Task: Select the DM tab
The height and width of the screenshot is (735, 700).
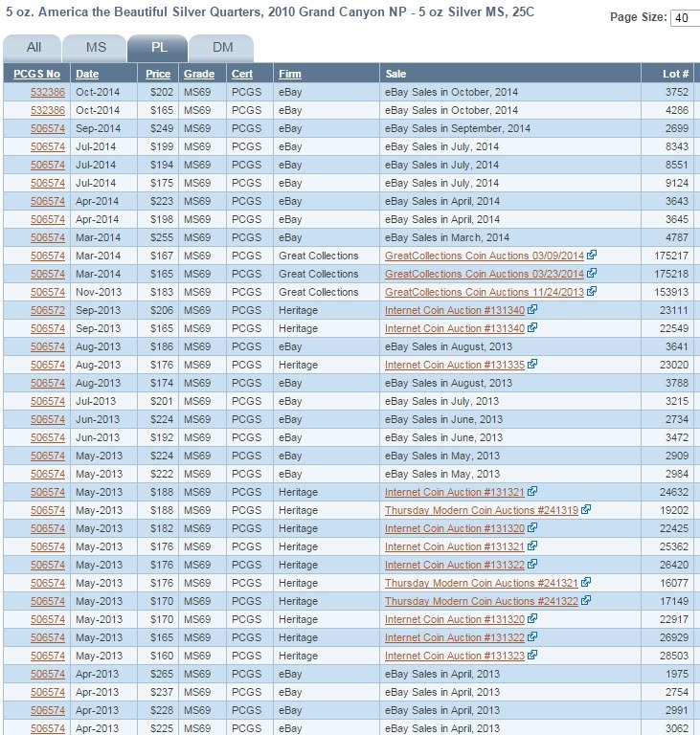Action: (x=222, y=48)
